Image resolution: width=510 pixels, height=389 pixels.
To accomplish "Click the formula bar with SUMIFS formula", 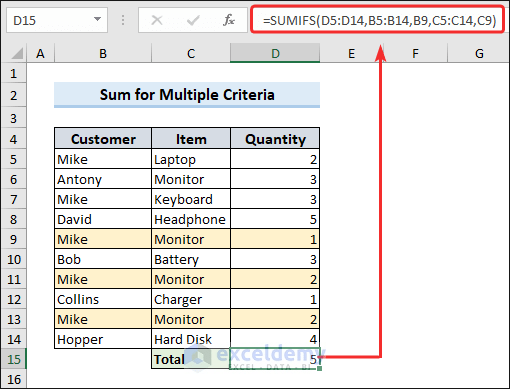I will tap(378, 20).
